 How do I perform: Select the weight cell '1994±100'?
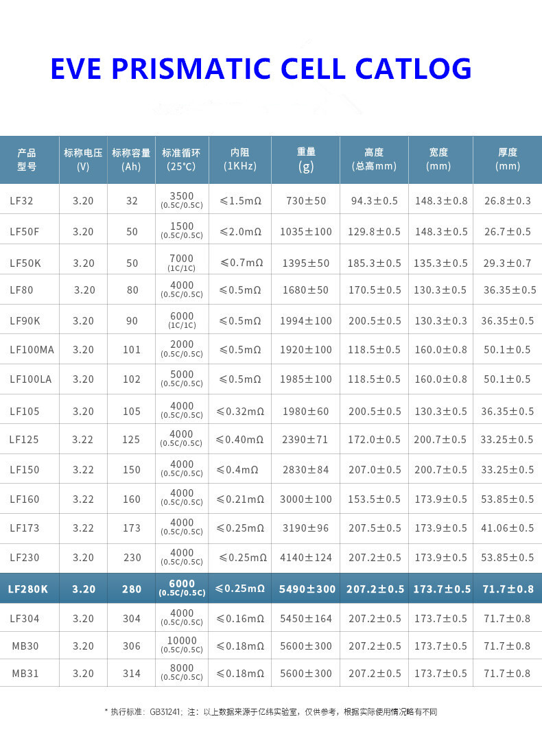pyautogui.click(x=306, y=320)
